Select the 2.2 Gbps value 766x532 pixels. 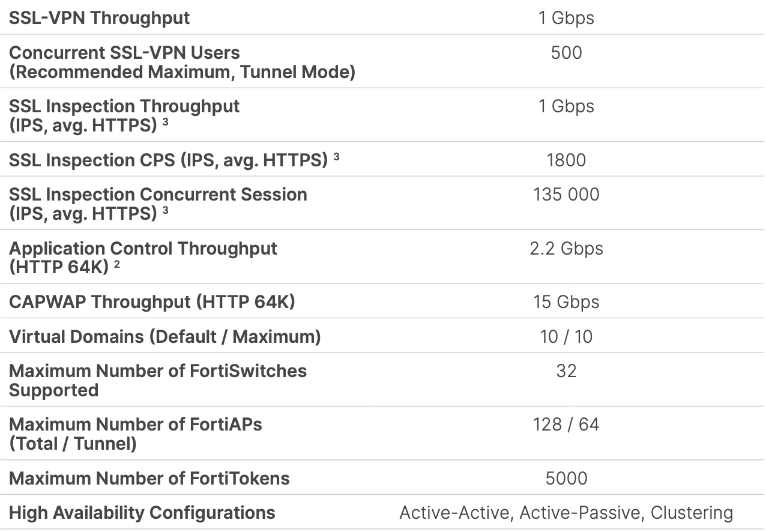tap(566, 248)
